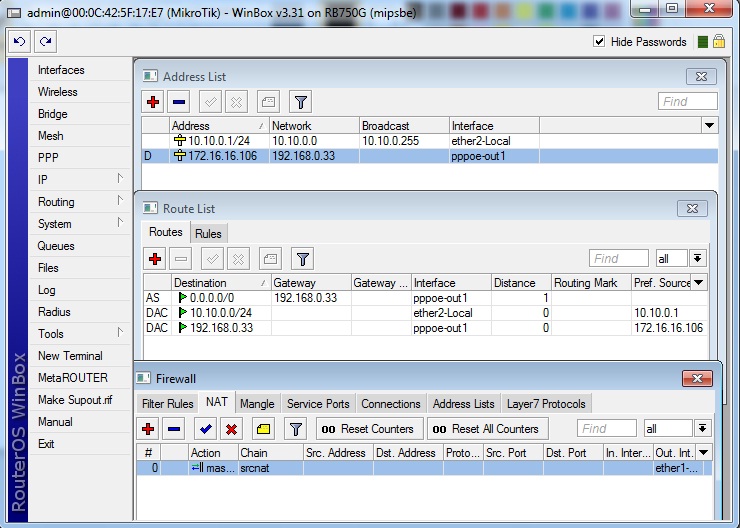
Task: Expand the Tools submenu
Action: [79, 334]
